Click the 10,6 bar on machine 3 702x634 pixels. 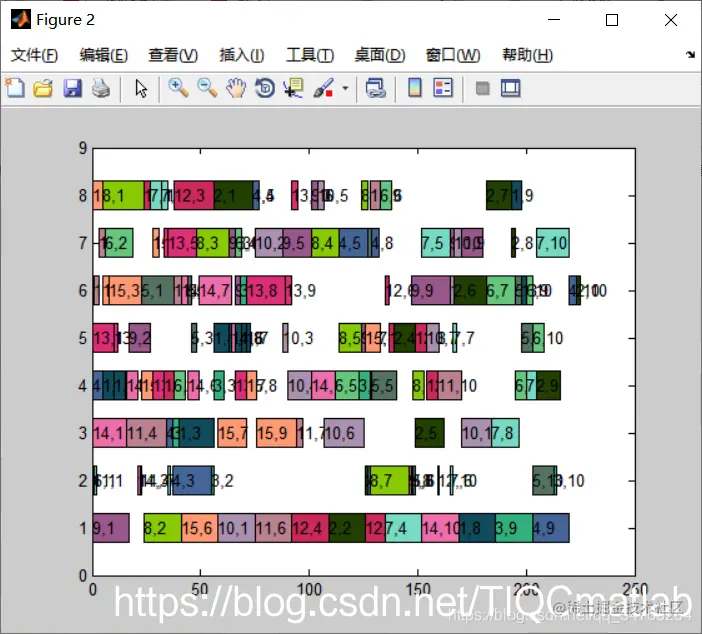pyautogui.click(x=344, y=433)
